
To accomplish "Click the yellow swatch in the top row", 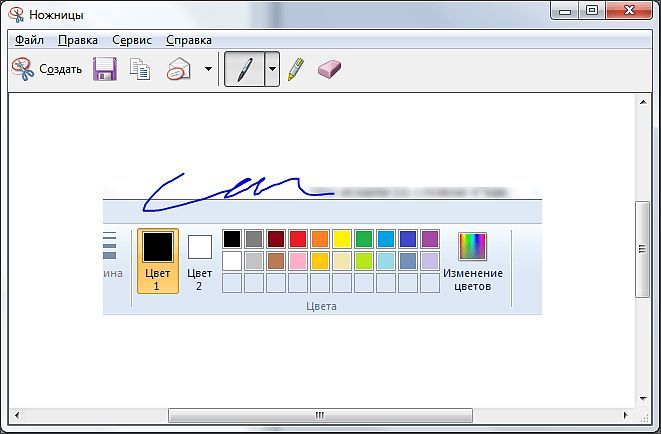I will (342, 239).
